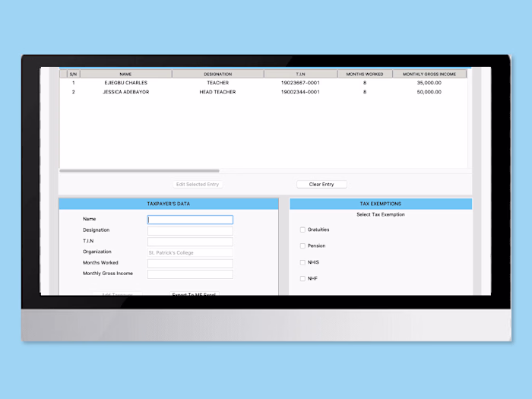Image resolution: width=532 pixels, height=399 pixels.
Task: Click the MONTHS WORKED column header
Action: 365,74
